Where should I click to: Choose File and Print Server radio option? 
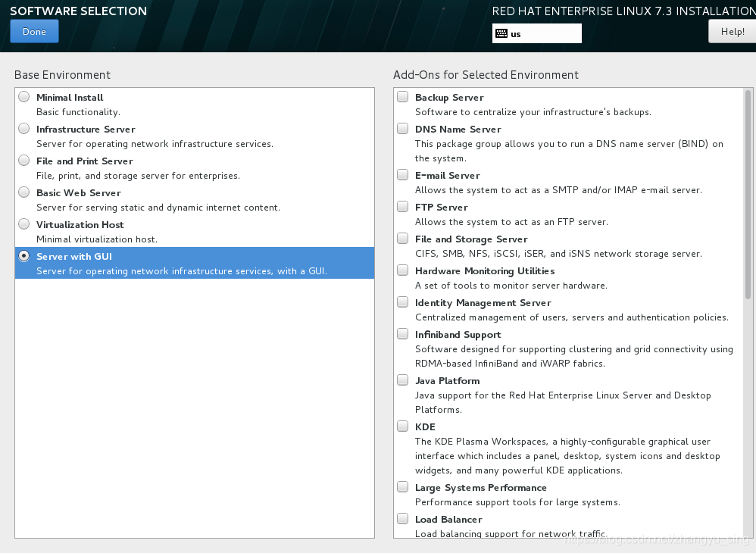[x=23, y=161]
